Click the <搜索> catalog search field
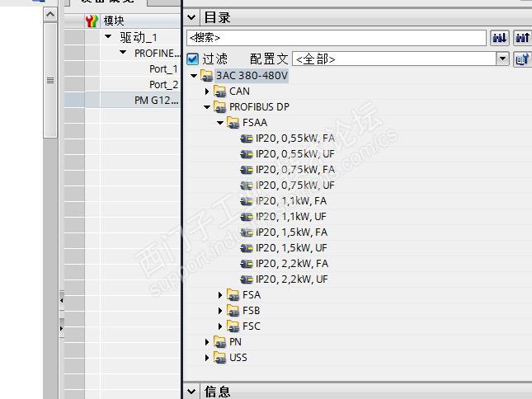This screenshot has width=532, height=399. pos(337,38)
